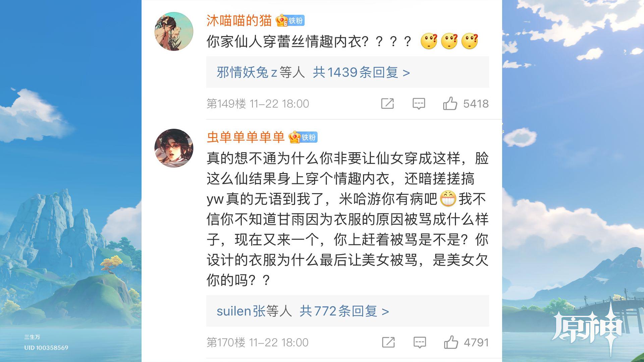Open profile of username 沐喵喵的猫
Viewport: 644px width, 362px height.
coord(239,21)
